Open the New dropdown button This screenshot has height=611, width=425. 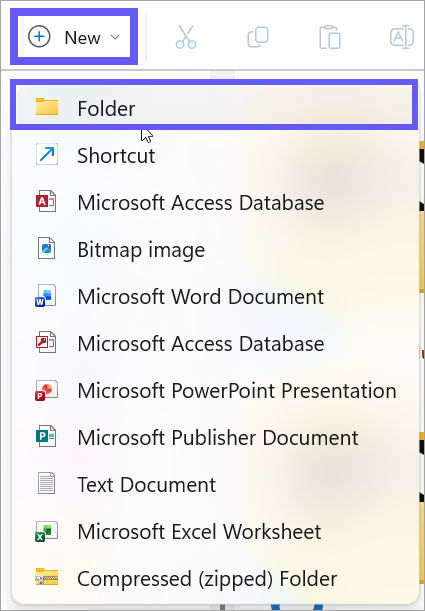74,37
